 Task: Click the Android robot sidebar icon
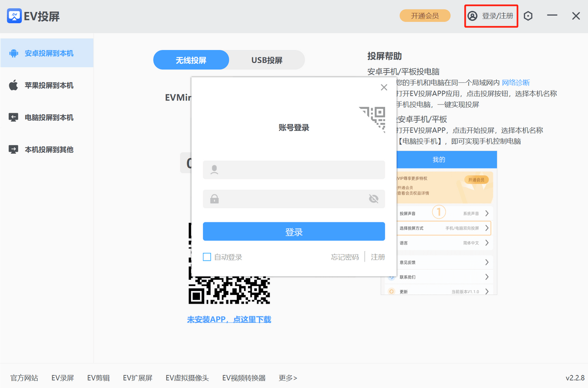(14, 53)
